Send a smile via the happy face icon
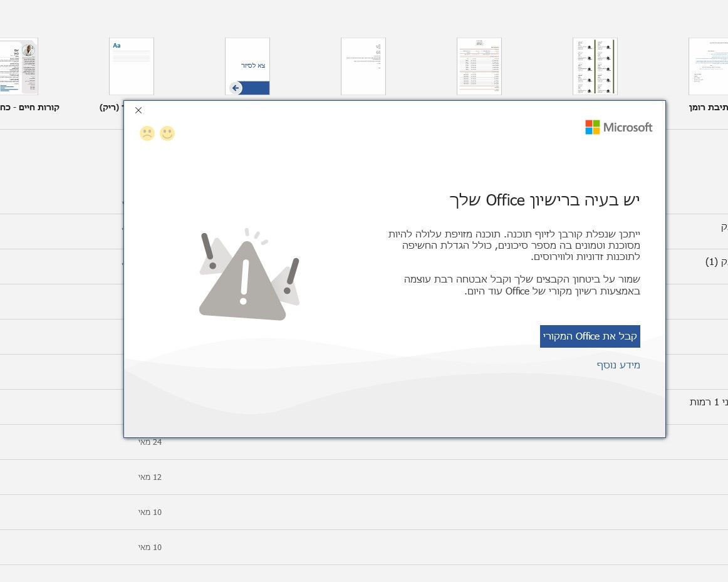 point(167,133)
